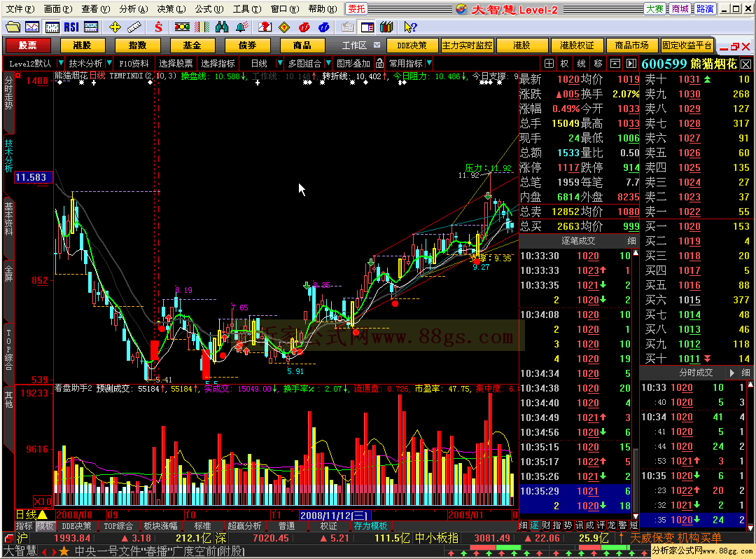Select the 基金 market button
The image size is (756, 559).
(x=192, y=46)
